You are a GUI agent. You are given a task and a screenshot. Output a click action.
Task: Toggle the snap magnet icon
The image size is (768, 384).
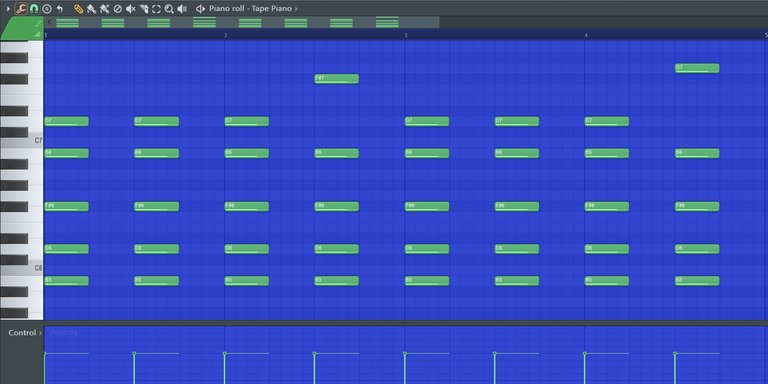34,8
